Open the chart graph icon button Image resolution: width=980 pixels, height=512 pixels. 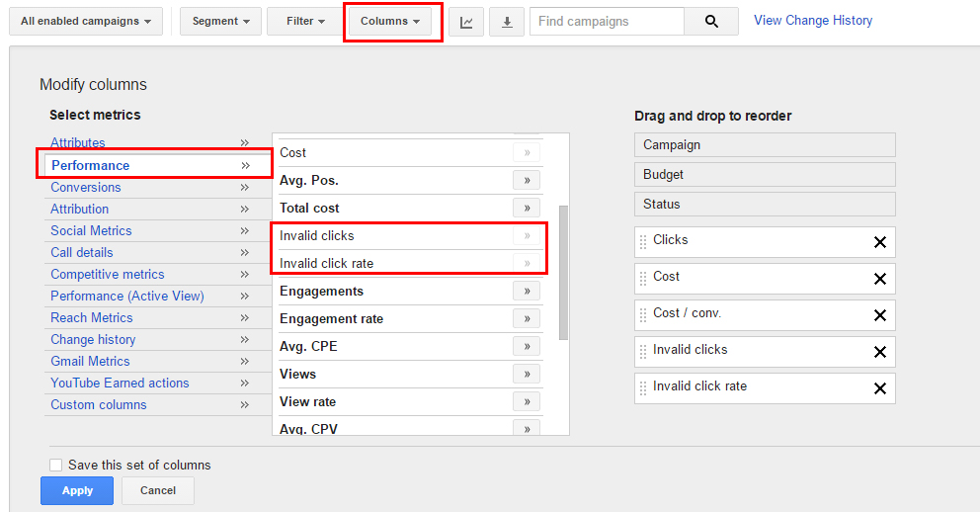point(466,22)
